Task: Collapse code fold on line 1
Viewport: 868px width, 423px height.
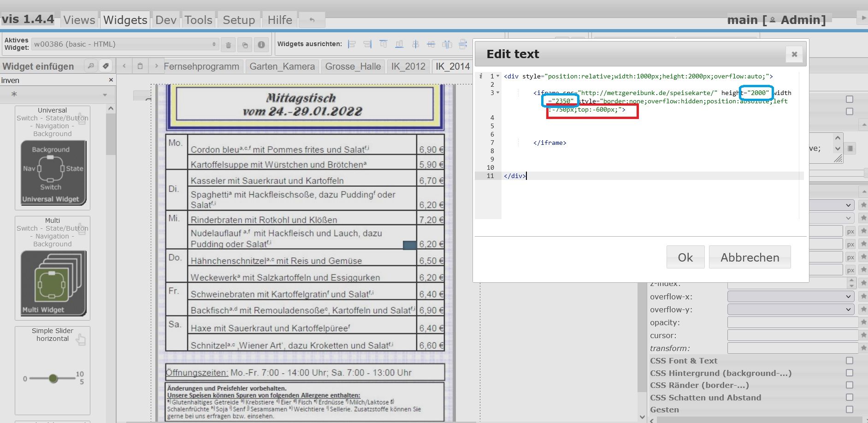Action: (498, 76)
